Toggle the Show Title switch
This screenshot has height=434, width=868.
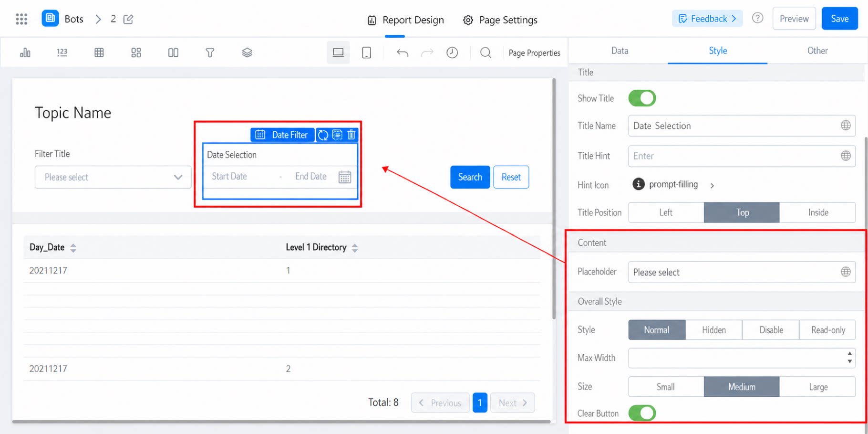coord(642,98)
